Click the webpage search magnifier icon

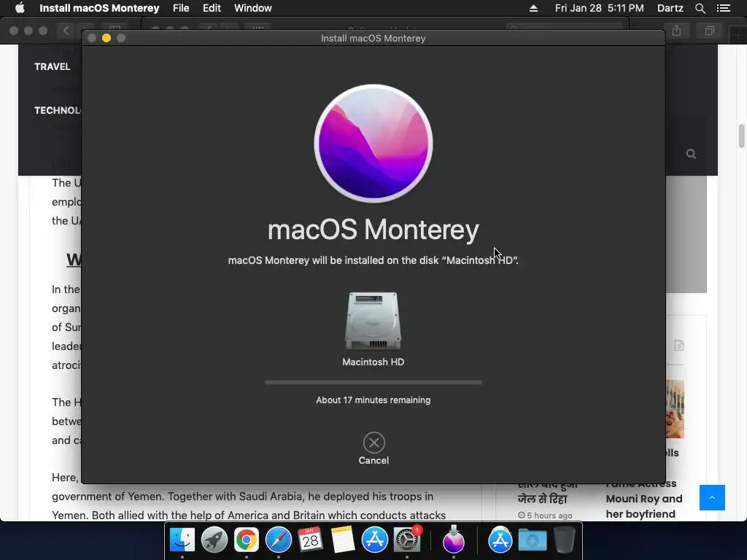(x=692, y=154)
